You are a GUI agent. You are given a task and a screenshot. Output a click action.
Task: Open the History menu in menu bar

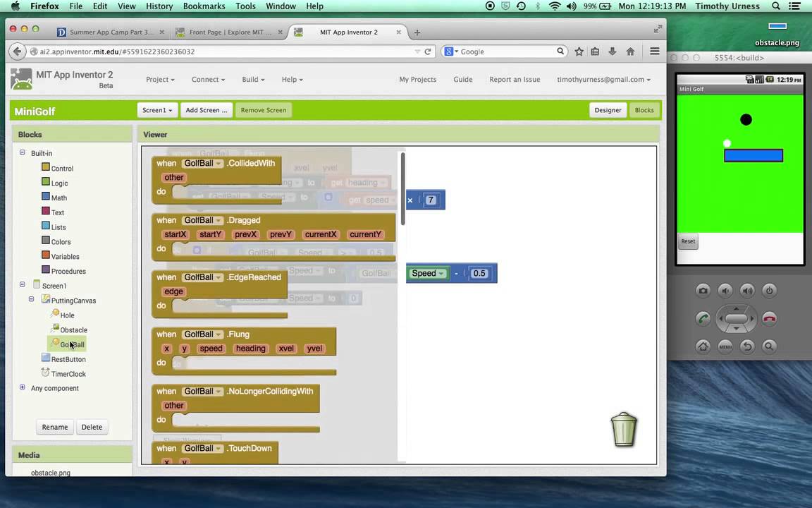click(x=159, y=6)
